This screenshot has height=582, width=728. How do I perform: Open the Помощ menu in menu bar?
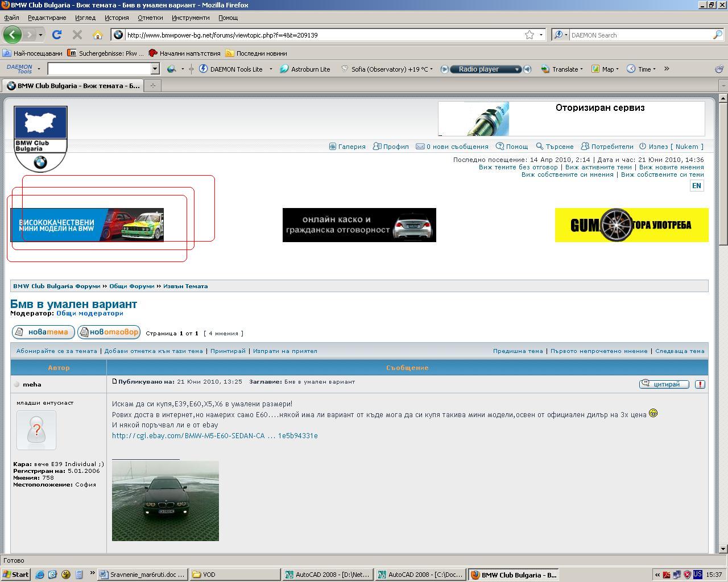click(x=228, y=18)
